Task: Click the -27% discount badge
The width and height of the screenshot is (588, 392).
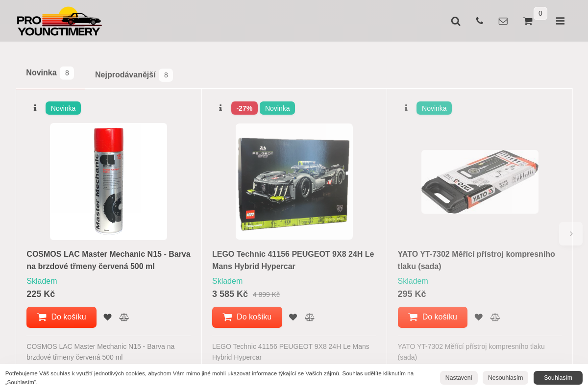Action: 245,108
